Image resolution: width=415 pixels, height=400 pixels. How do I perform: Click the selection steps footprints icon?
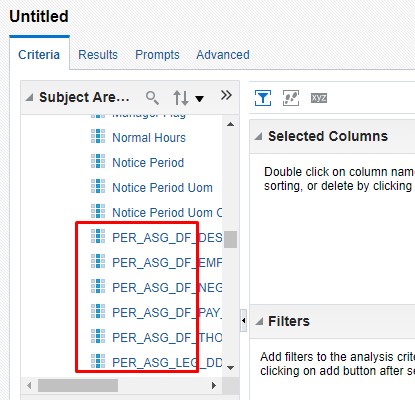point(291,98)
